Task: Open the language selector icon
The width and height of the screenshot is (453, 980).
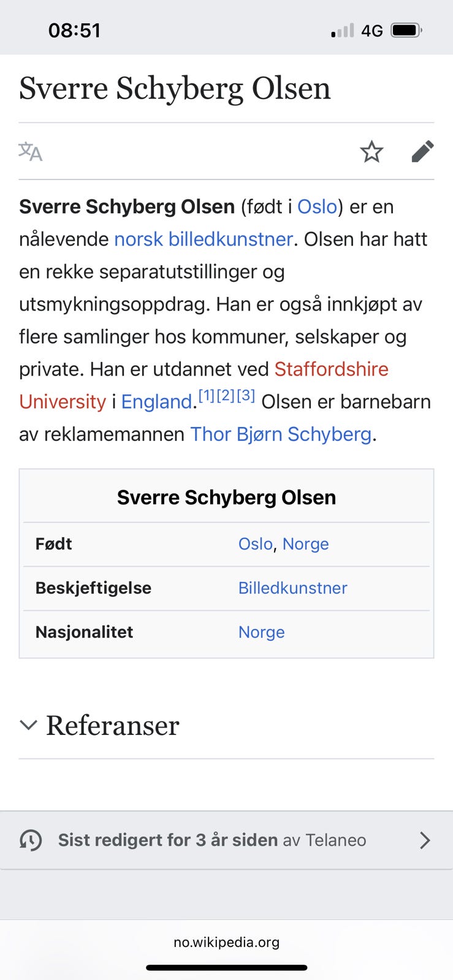Action: pos(31,151)
